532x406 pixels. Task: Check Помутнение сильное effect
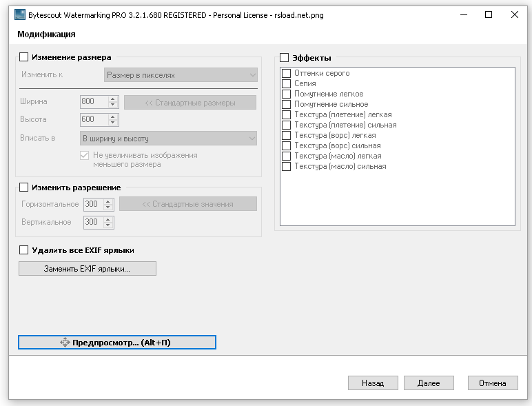tap(287, 104)
